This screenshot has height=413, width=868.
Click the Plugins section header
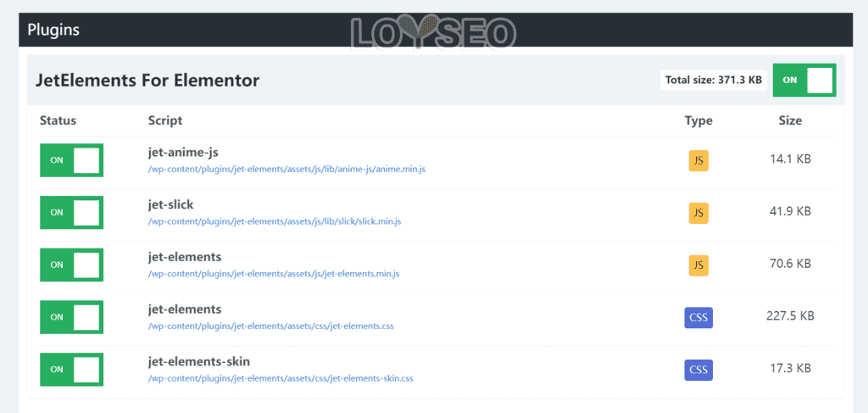click(53, 30)
